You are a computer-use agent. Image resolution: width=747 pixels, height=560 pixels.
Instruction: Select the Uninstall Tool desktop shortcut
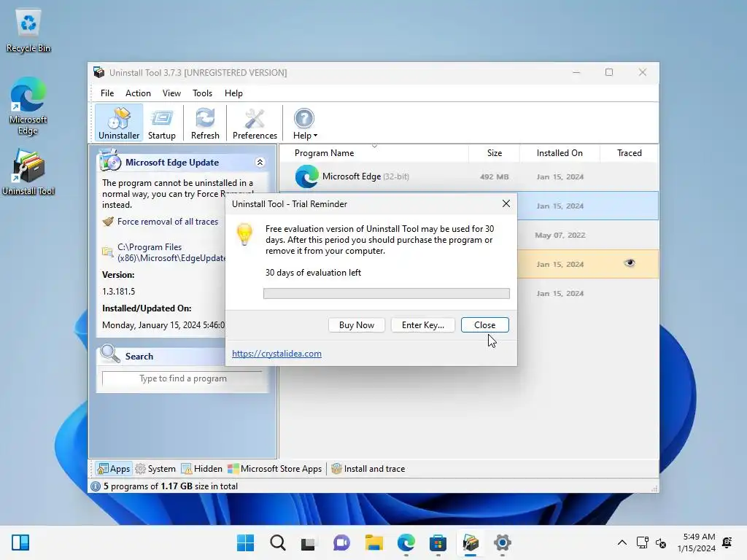click(28, 172)
